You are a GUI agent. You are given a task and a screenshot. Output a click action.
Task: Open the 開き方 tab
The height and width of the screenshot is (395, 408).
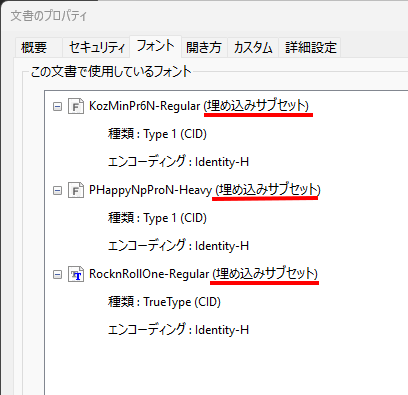[x=204, y=47]
